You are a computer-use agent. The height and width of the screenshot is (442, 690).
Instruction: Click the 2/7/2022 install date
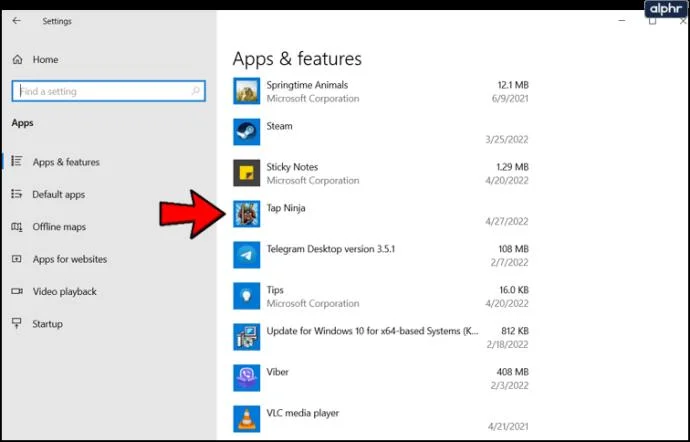tap(510, 262)
